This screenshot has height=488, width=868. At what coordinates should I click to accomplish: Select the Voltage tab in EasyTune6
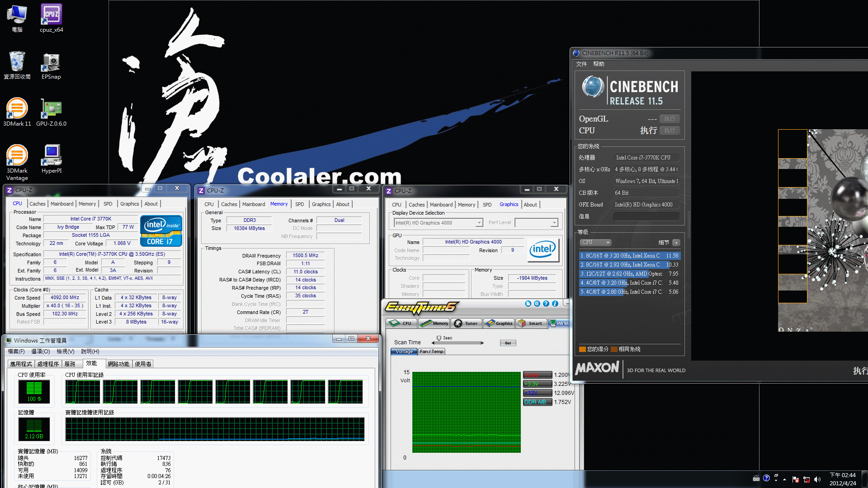[x=404, y=352]
